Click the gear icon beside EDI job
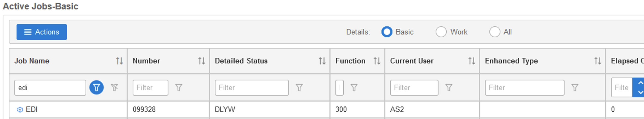644x119 pixels. tap(20, 110)
